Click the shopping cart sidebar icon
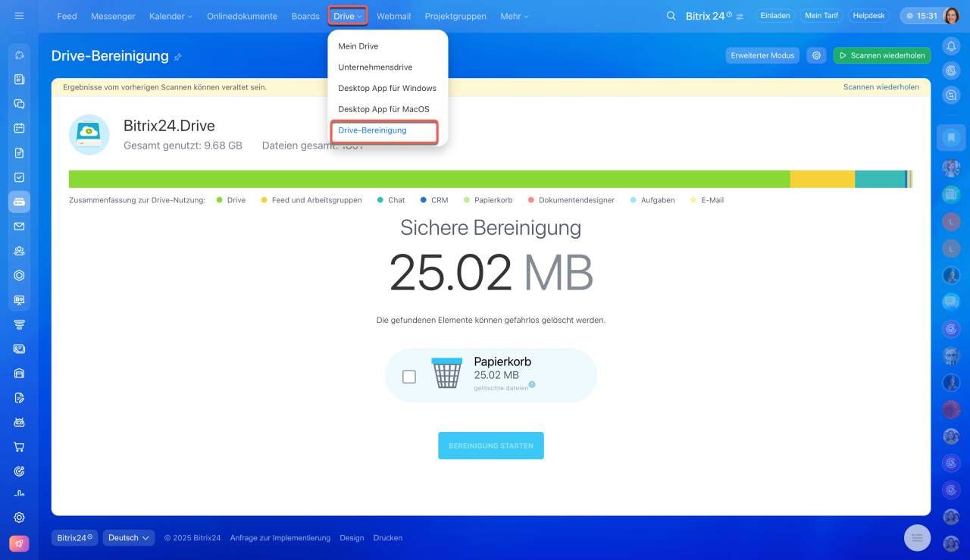The height and width of the screenshot is (560, 970). (x=20, y=446)
